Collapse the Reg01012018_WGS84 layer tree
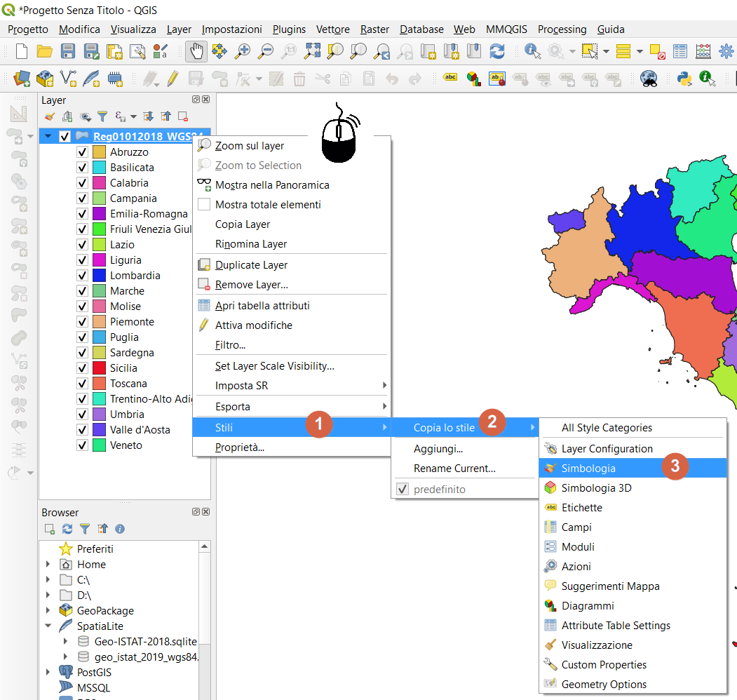Screen dimensions: 737x700 pyautogui.click(x=48, y=136)
